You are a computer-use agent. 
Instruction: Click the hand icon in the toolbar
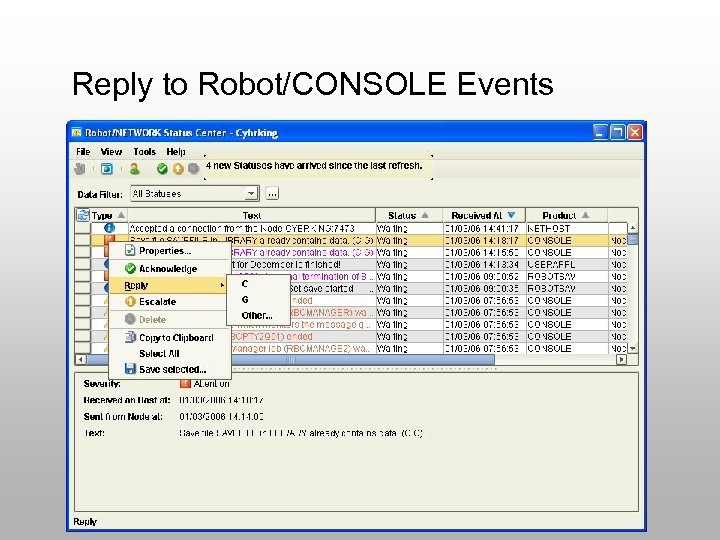point(80,169)
